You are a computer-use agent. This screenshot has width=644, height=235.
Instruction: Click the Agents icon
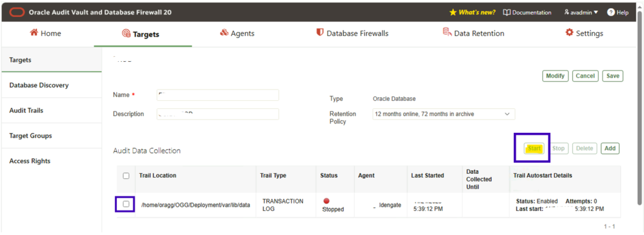[x=225, y=33]
